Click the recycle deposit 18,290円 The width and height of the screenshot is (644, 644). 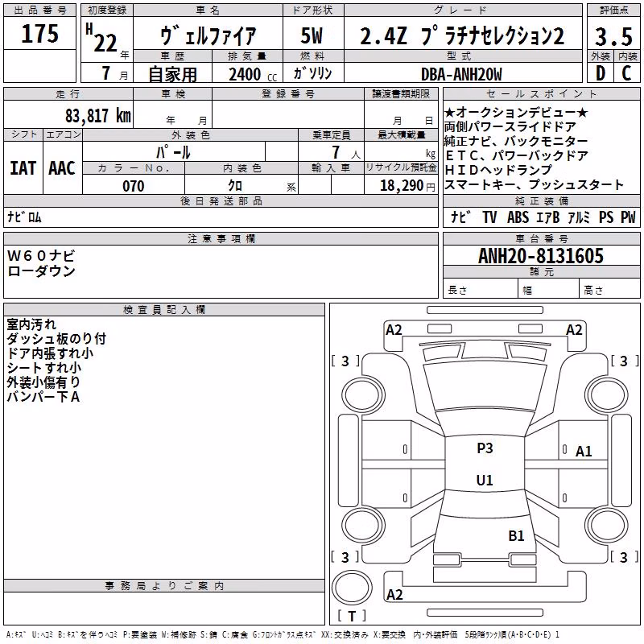click(x=407, y=186)
